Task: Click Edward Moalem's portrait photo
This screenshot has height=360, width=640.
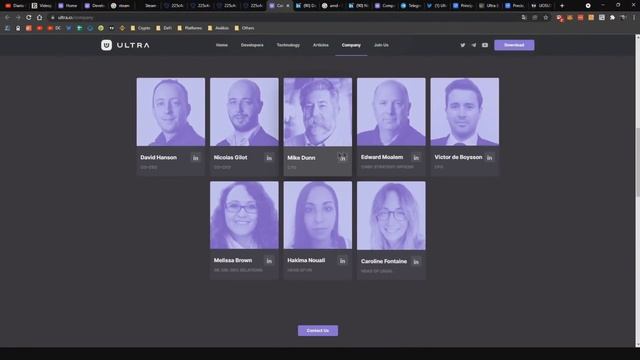Action: [x=391, y=112]
